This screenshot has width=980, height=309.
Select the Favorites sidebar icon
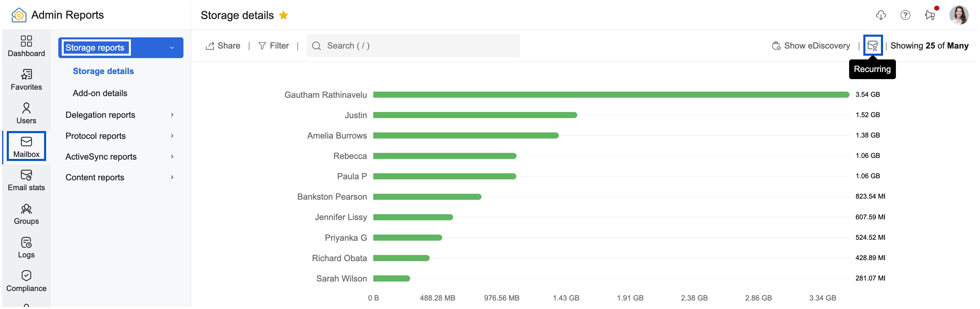pos(26,79)
